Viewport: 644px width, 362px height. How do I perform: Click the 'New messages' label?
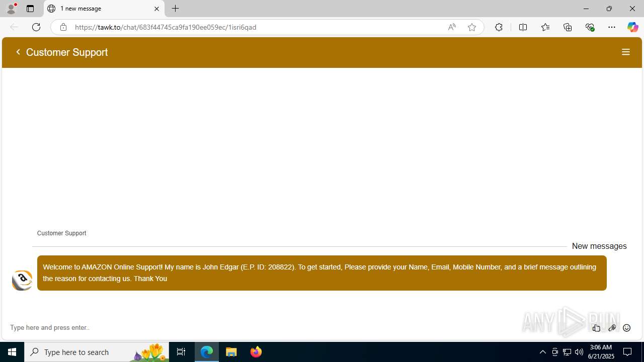[599, 246]
